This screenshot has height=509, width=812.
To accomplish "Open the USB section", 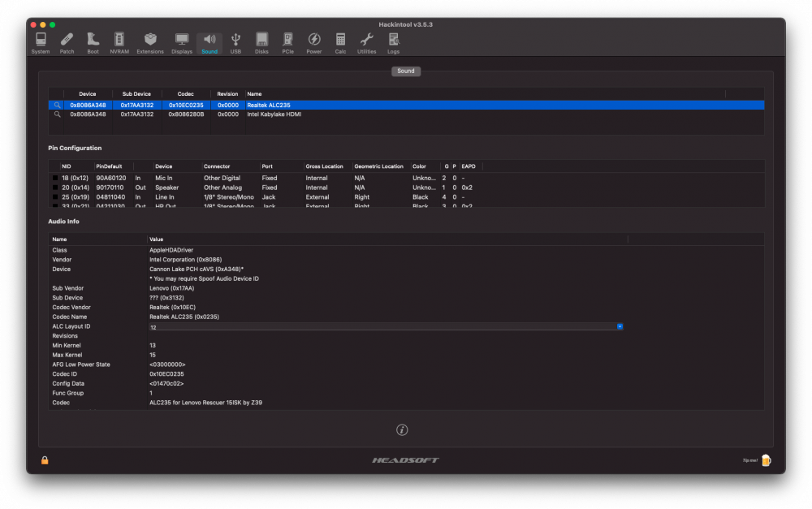I will point(235,44).
